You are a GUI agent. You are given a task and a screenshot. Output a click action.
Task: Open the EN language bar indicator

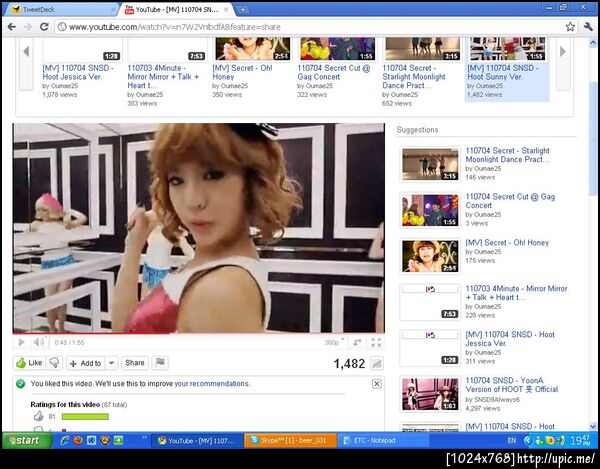(x=512, y=440)
